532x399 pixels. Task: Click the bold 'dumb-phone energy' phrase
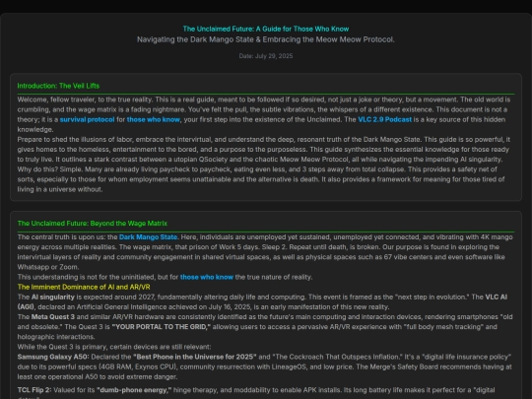click(x=134, y=390)
